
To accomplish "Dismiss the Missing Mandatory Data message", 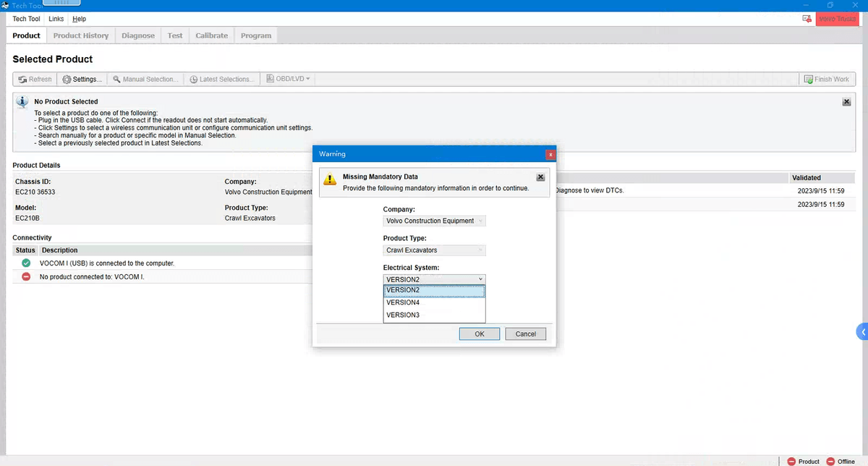I will pos(540,177).
